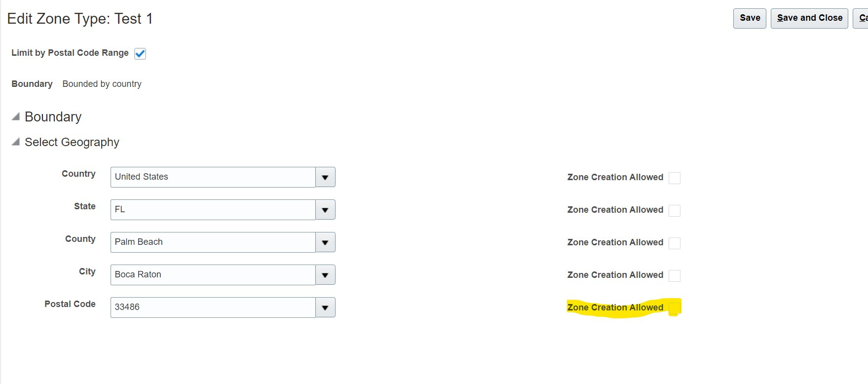Click the partially visible Cancel button

[863, 18]
